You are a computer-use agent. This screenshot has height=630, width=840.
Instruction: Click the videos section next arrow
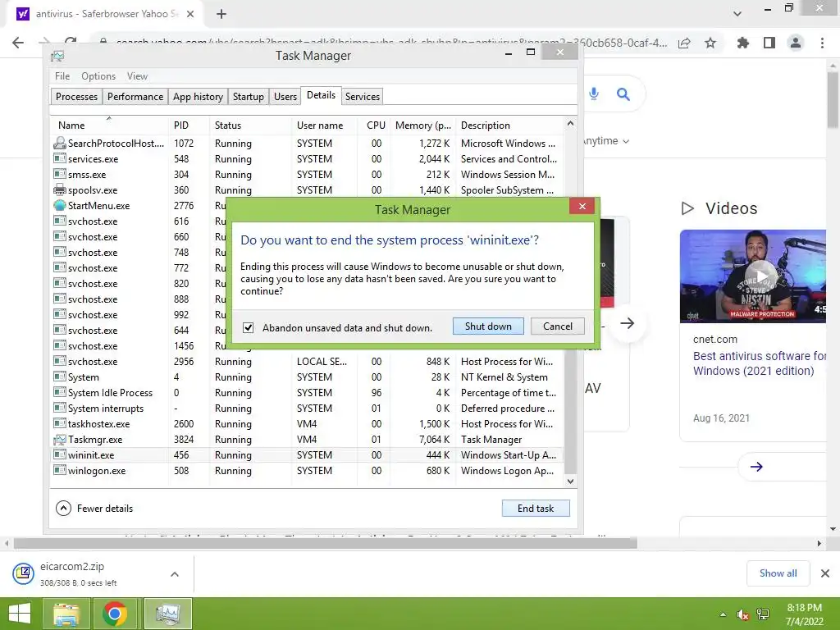click(x=756, y=467)
